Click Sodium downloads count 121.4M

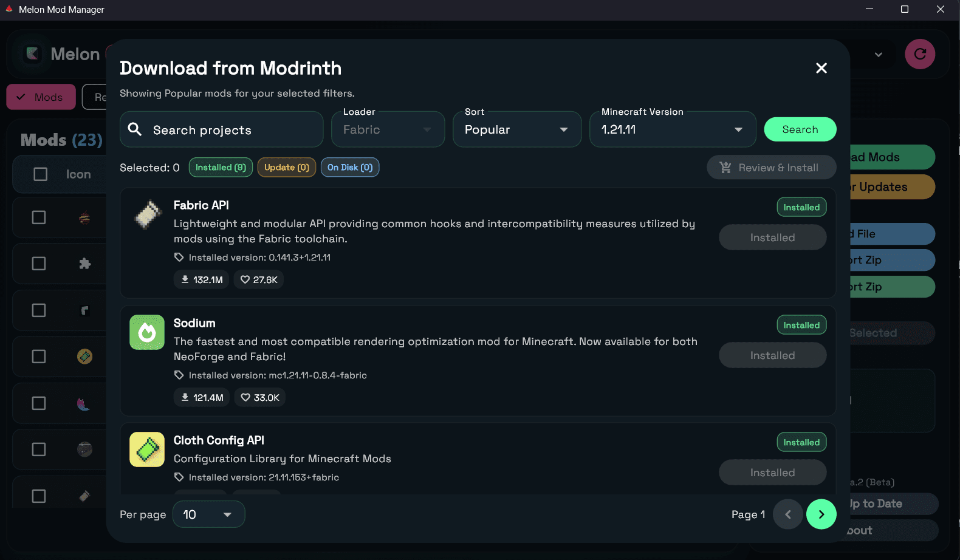tap(202, 397)
